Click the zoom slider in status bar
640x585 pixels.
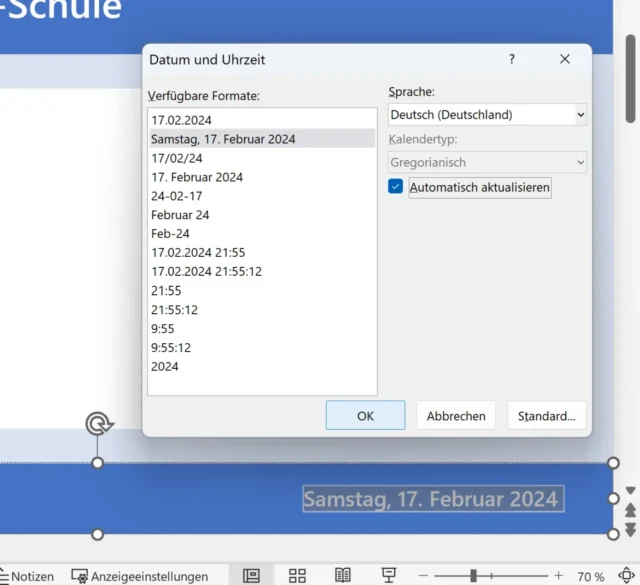click(473, 576)
